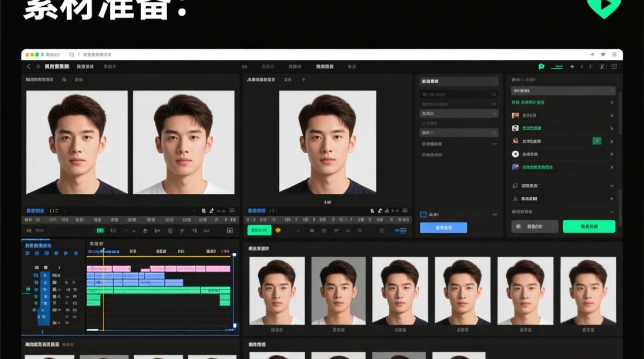This screenshot has width=644, height=359.
Task: Click the yellow emoji icon beside green preview button
Action: [x=277, y=230]
